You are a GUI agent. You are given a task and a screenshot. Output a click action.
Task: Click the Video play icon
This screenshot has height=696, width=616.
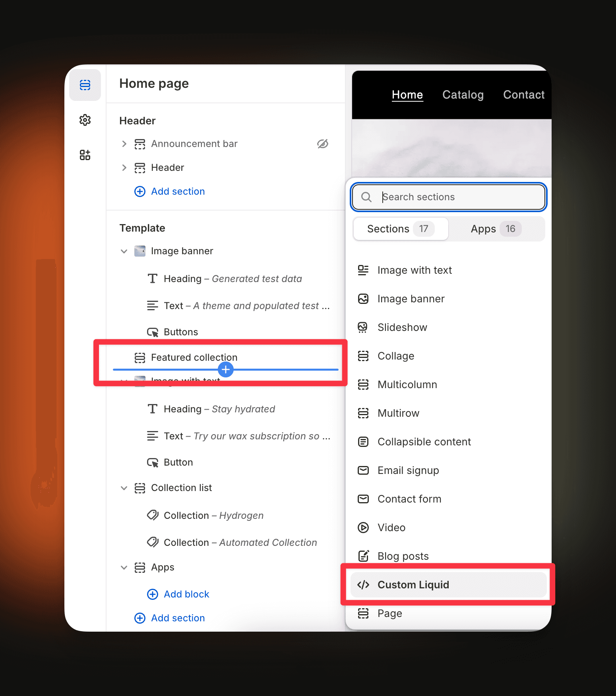(x=363, y=528)
